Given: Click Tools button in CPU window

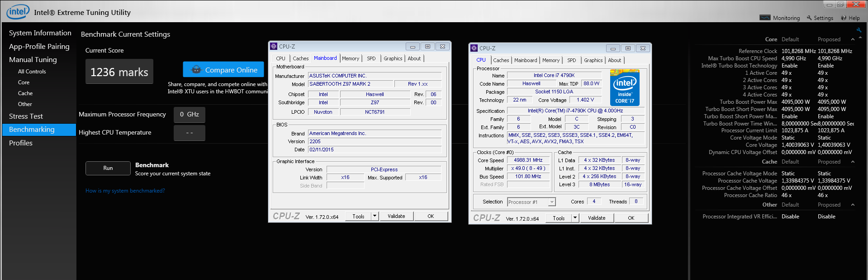Looking at the screenshot, I should [559, 218].
